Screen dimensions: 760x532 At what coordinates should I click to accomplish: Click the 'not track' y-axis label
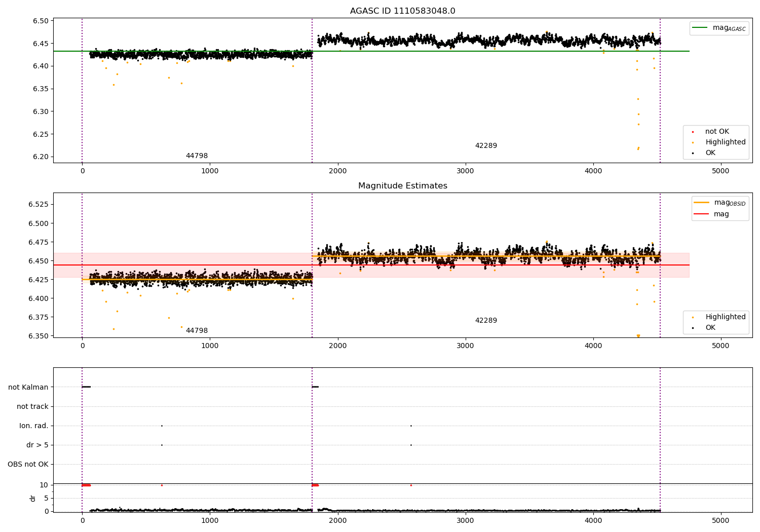click(x=32, y=406)
